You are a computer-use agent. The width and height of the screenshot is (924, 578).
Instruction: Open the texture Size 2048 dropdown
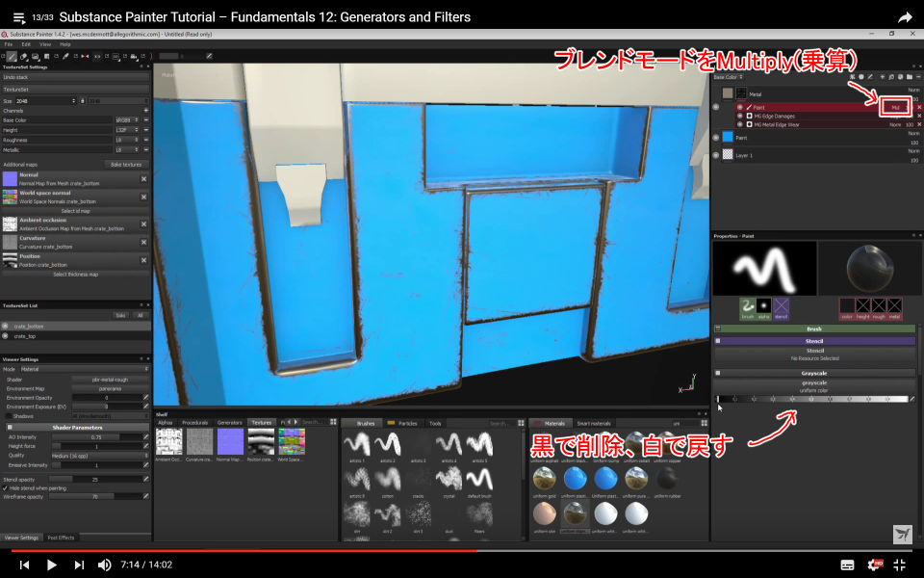coord(46,101)
